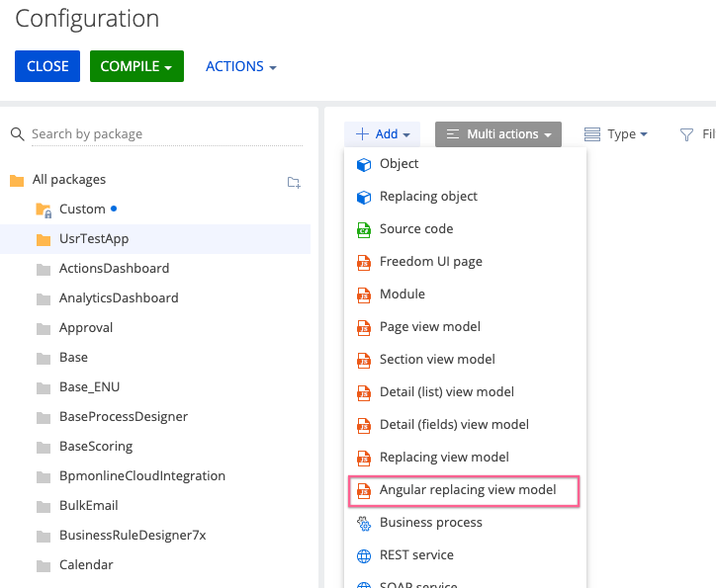Click the Module JS file icon
Screen dimensions: 716x588
364,295
